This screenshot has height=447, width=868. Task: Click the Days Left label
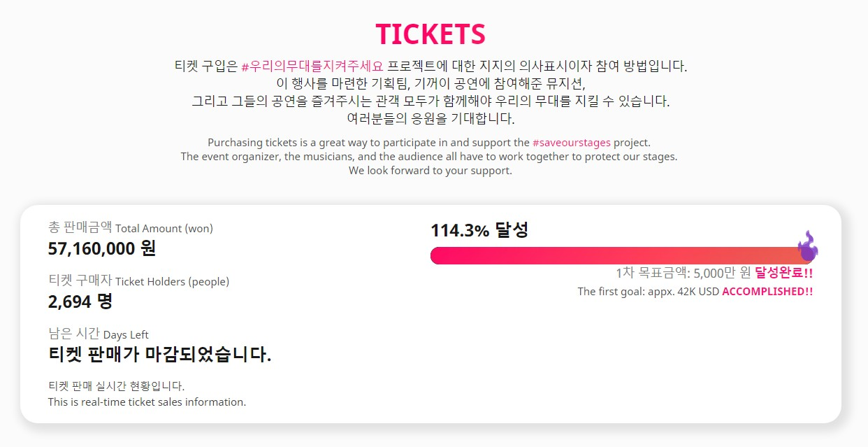(126, 335)
